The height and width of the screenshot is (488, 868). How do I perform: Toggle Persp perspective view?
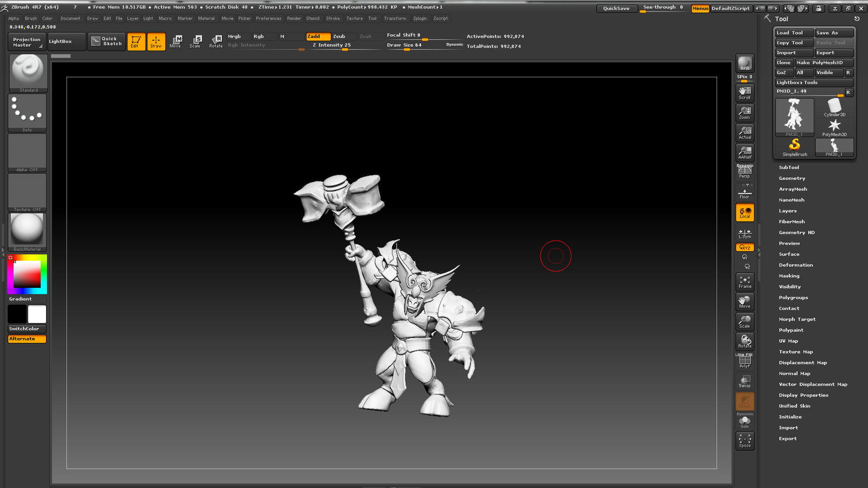click(x=745, y=171)
